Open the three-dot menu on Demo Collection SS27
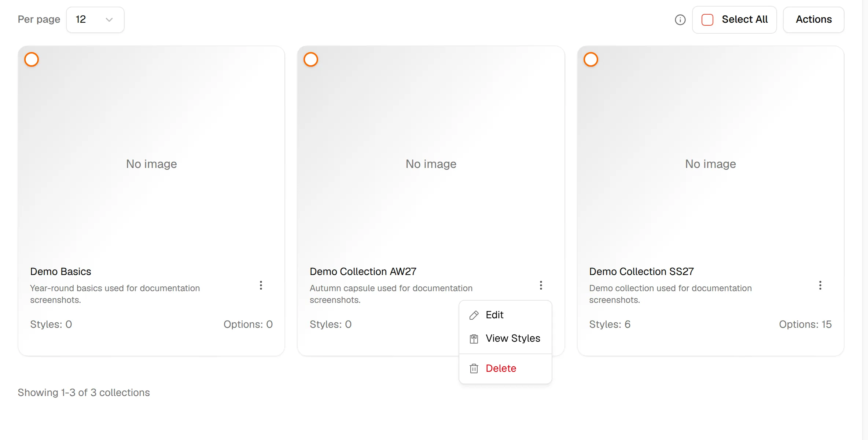The image size is (868, 440). click(x=820, y=285)
